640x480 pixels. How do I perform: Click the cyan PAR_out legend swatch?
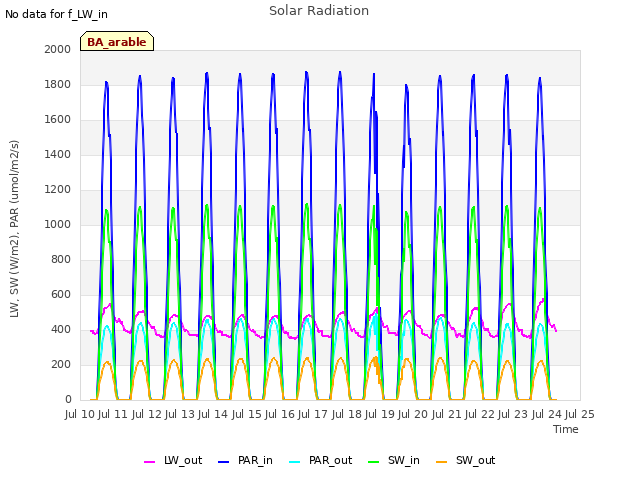click(x=295, y=462)
